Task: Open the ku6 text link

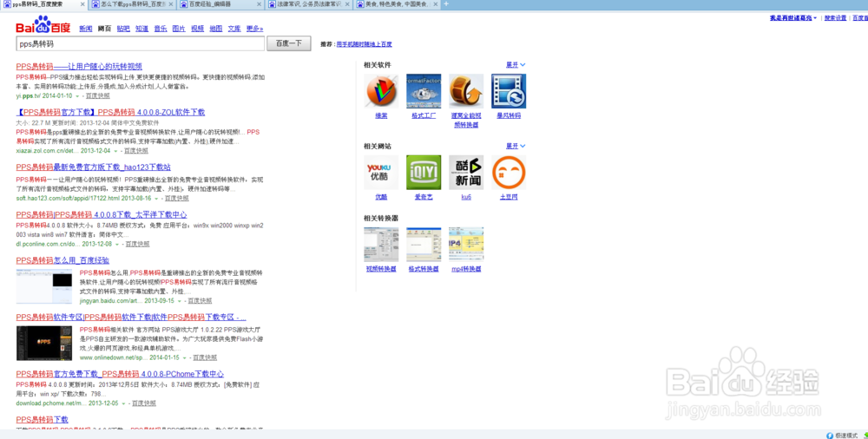Action: click(x=466, y=197)
